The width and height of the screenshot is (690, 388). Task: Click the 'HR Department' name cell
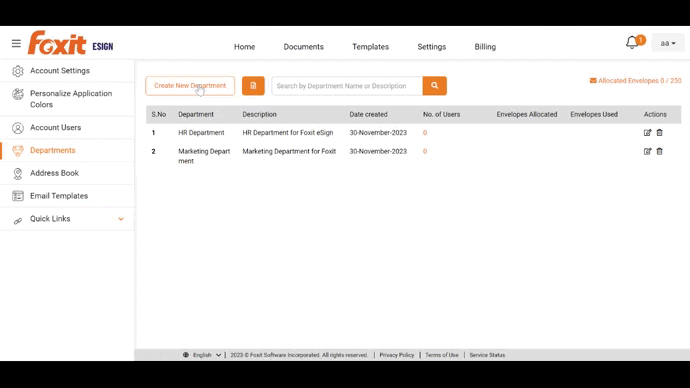(x=201, y=133)
